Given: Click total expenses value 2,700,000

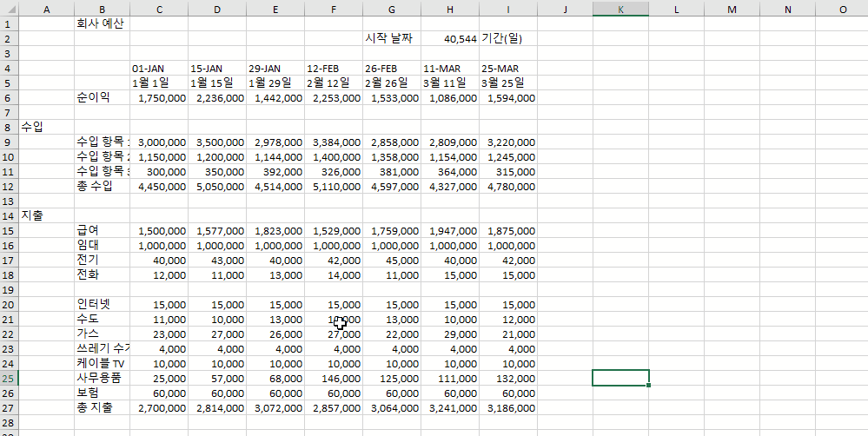Looking at the screenshot, I should (159, 408).
